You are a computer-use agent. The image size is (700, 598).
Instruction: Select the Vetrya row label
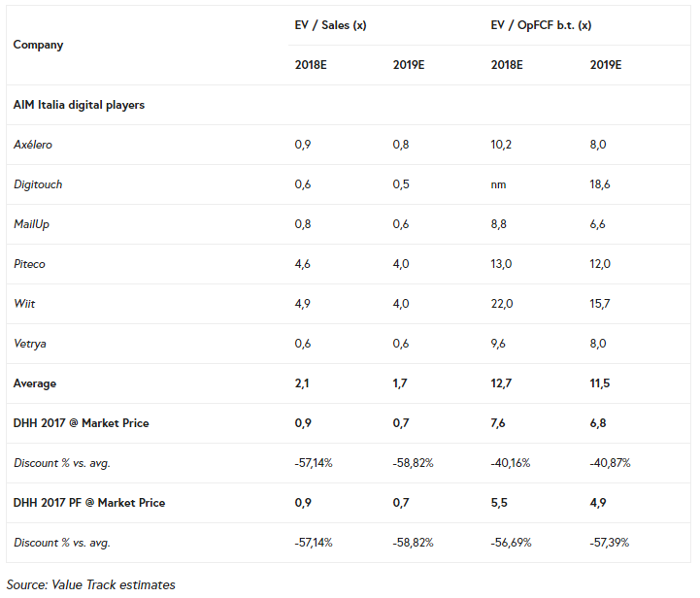pyautogui.click(x=30, y=344)
